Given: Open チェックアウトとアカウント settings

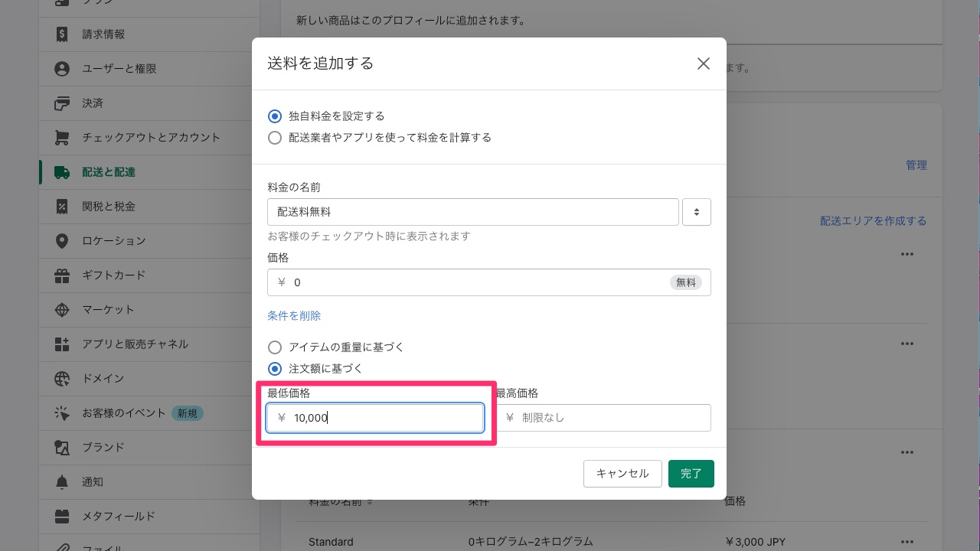Looking at the screenshot, I should tap(149, 138).
